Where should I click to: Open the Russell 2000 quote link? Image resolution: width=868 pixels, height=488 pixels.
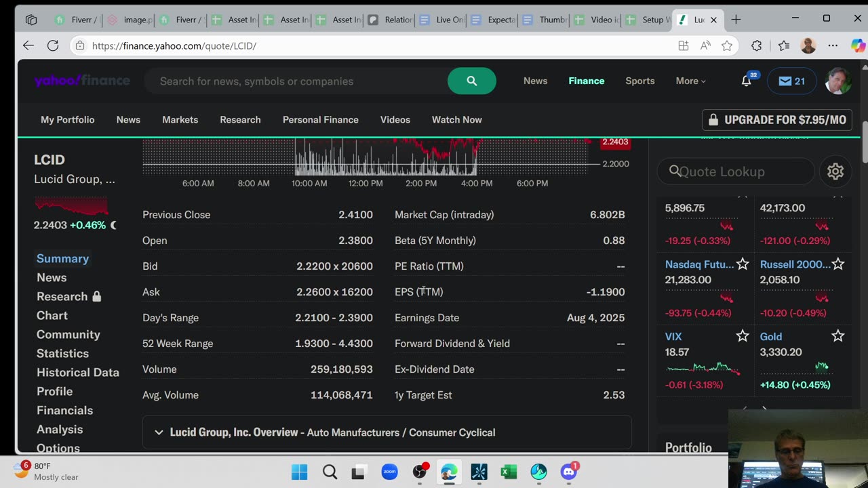pos(795,264)
